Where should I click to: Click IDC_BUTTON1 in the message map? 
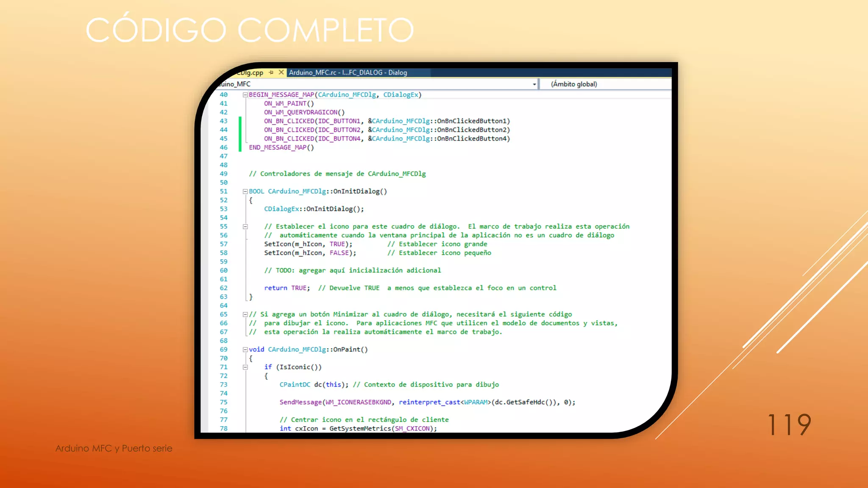339,121
